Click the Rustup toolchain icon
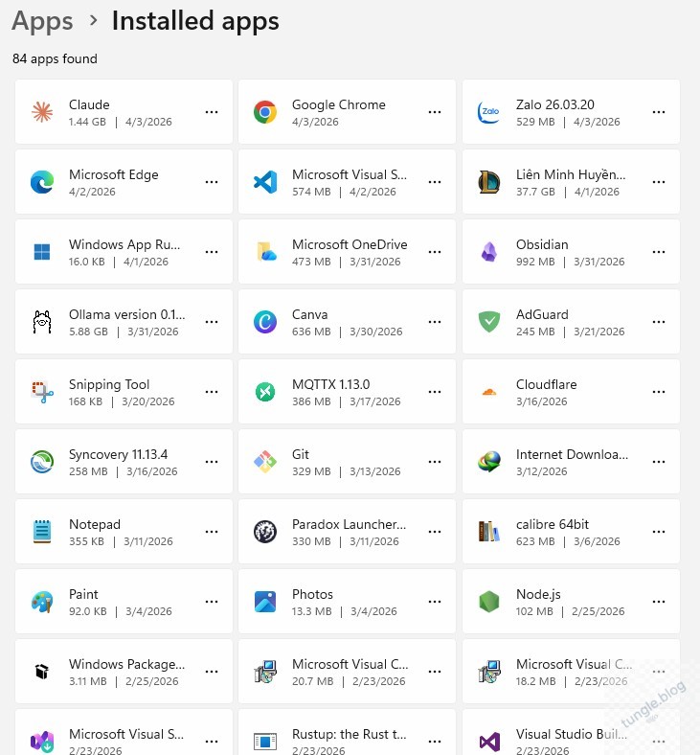700x755 pixels. click(x=265, y=742)
